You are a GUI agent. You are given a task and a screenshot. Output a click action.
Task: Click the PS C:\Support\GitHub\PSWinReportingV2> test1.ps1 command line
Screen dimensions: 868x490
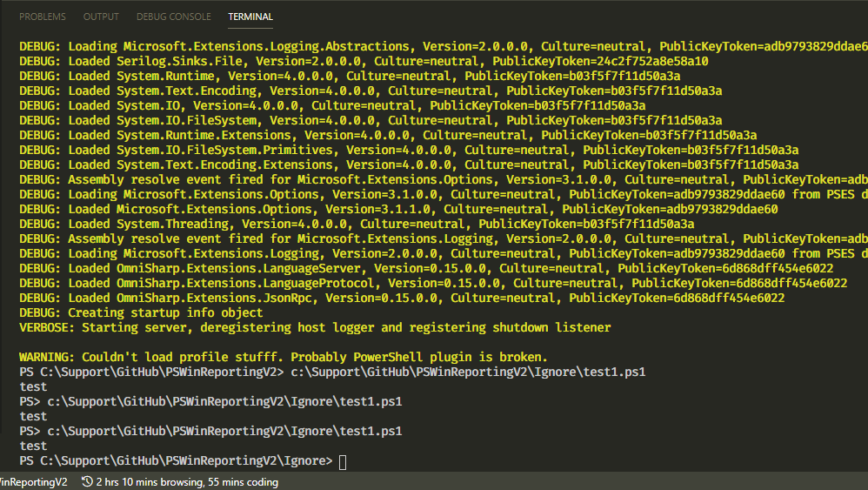pyautogui.click(x=332, y=372)
